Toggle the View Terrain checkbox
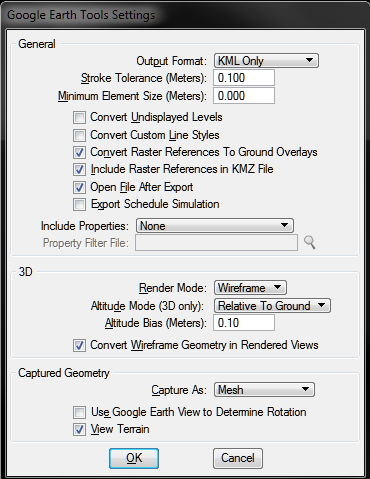The image size is (370, 479). pyautogui.click(x=79, y=429)
